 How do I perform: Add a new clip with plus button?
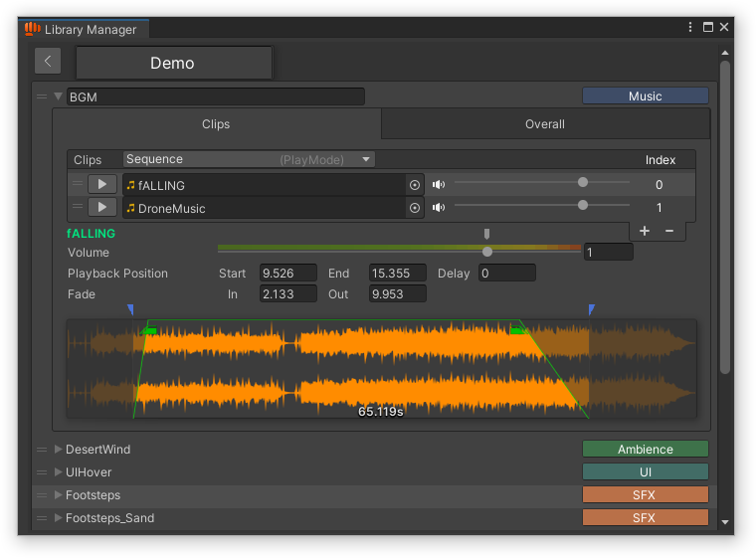pyautogui.click(x=644, y=231)
